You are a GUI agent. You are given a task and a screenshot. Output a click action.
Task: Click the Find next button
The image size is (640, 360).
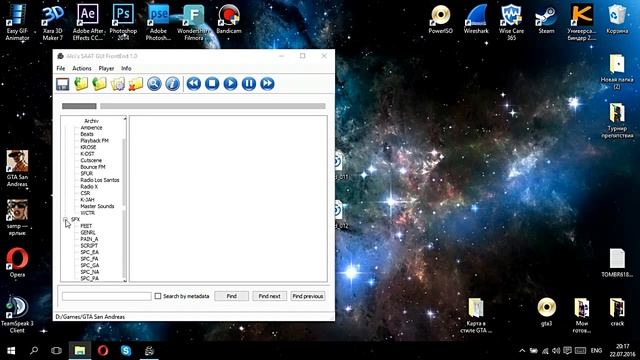point(269,296)
